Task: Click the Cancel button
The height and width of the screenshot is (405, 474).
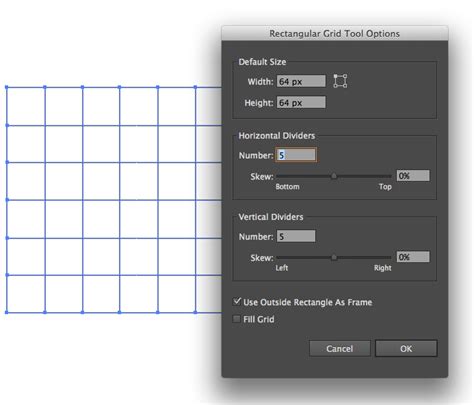Action: click(x=339, y=349)
